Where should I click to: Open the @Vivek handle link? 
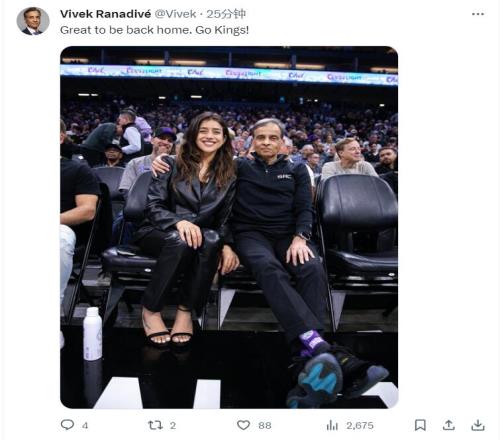(175, 14)
